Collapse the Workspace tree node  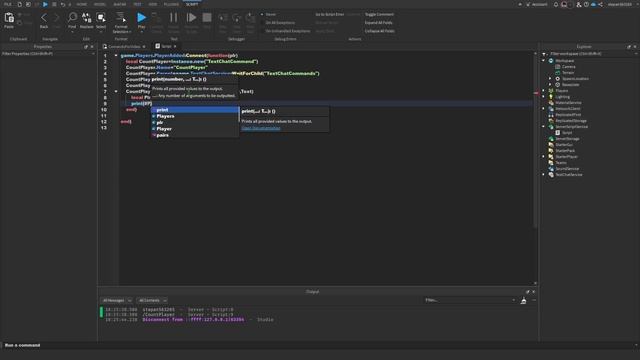coord(543,60)
